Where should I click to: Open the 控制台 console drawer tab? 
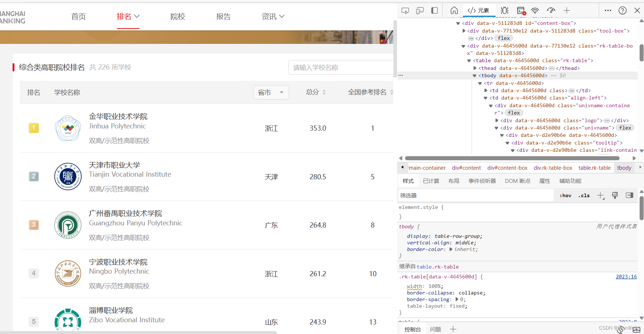[x=412, y=329]
